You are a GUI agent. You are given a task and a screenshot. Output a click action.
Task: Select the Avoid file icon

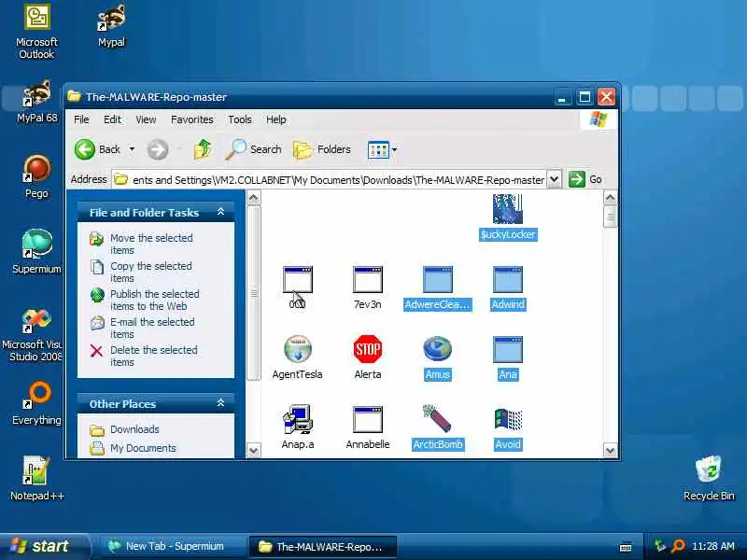point(508,419)
